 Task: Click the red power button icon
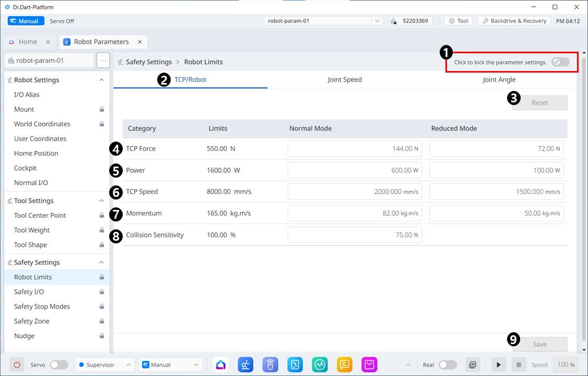pyautogui.click(x=17, y=365)
